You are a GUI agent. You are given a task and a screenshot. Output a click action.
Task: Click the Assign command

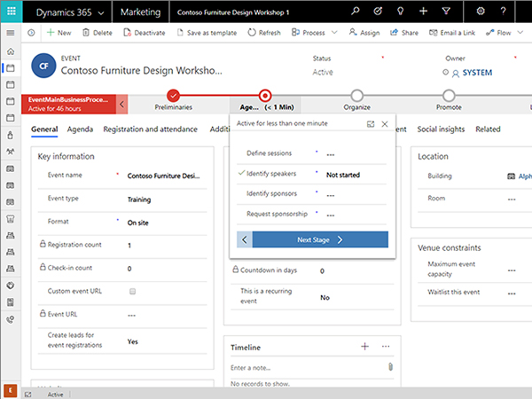pyautogui.click(x=364, y=33)
